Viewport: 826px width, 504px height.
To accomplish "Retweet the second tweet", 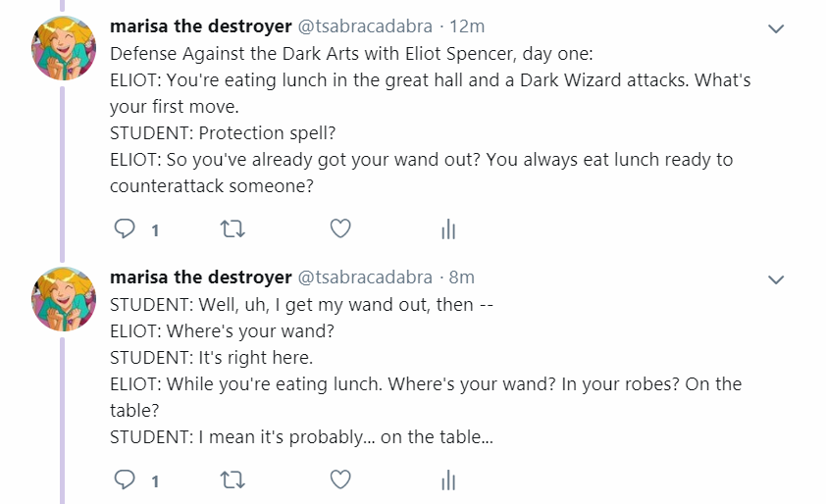I will point(232,480).
